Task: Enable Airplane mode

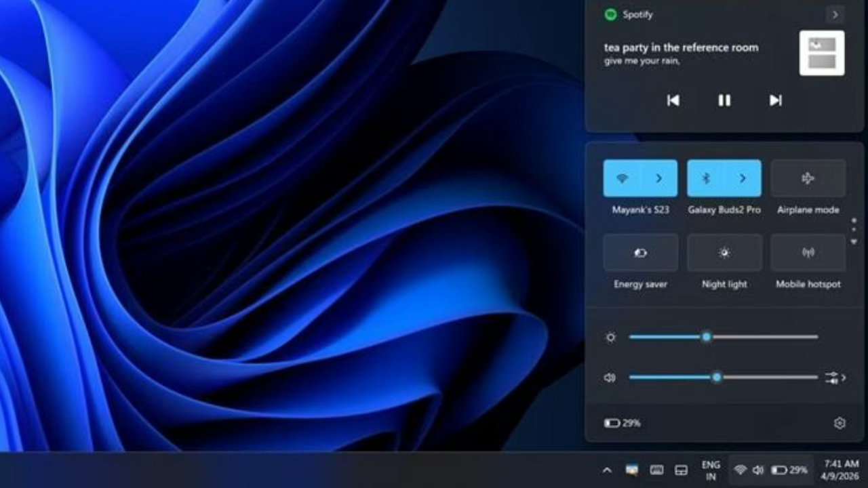Action: pyautogui.click(x=808, y=178)
